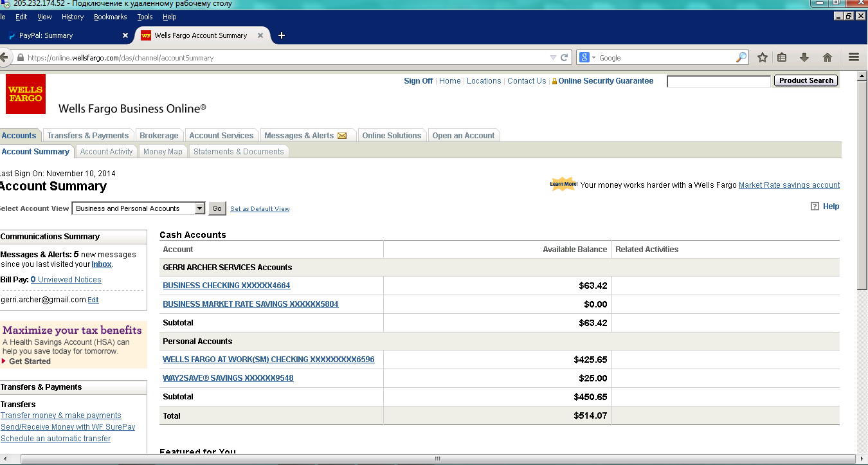The width and height of the screenshot is (868, 465).
Task: Click the new tab plus button
Action: [x=281, y=35]
